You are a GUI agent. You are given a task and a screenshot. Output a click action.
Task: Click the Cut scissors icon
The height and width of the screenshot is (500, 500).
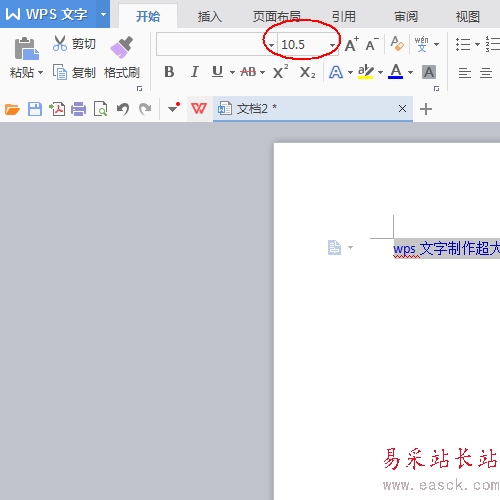tap(60, 43)
